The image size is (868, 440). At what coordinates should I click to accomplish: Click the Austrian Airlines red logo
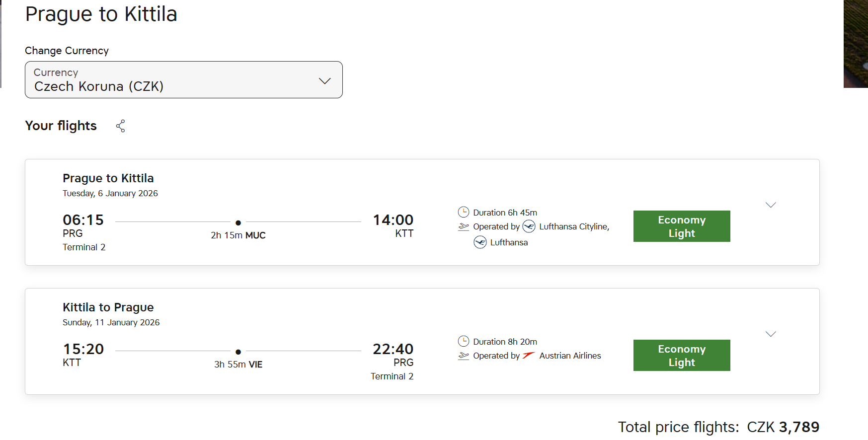click(529, 356)
